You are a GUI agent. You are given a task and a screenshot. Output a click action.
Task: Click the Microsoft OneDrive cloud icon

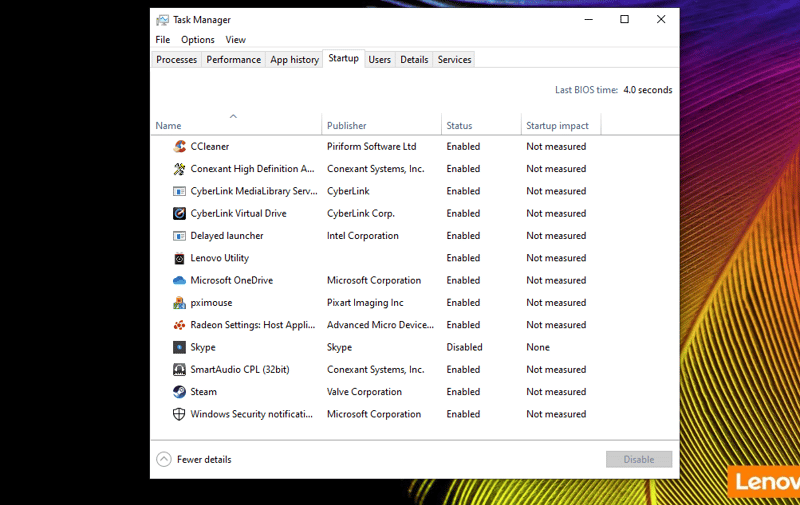click(179, 281)
